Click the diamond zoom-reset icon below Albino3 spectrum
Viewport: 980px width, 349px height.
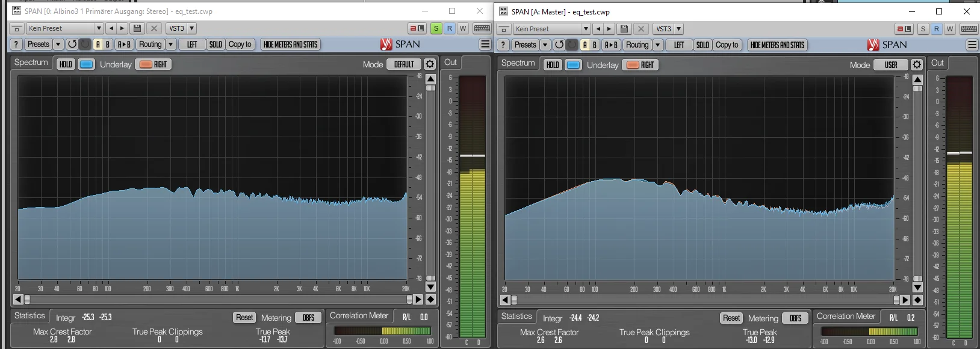(x=430, y=299)
